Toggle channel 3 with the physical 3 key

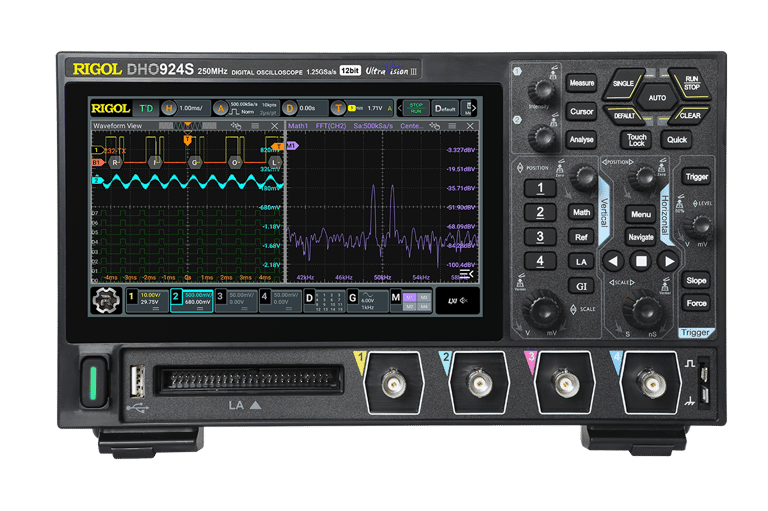(x=540, y=237)
